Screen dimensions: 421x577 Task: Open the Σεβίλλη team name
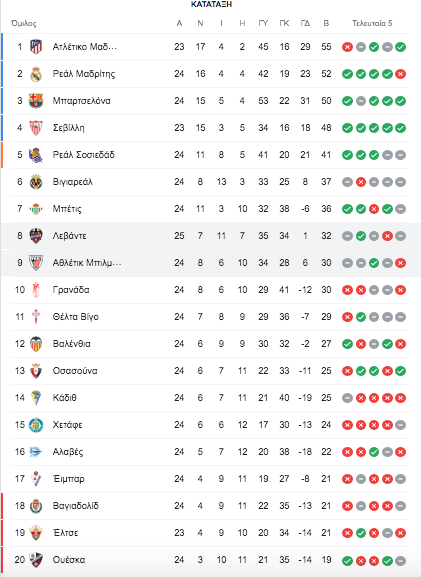[x=68, y=128]
